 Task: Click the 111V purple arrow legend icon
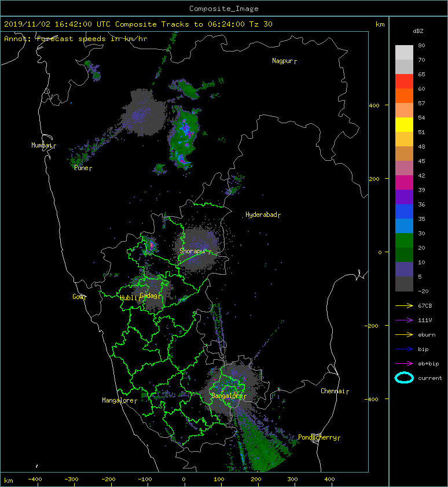(x=404, y=320)
